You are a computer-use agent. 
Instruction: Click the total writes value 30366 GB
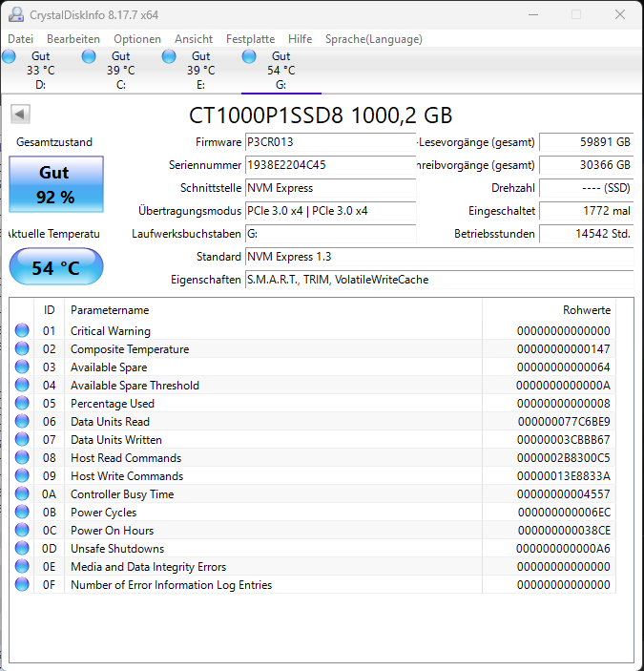(586, 165)
